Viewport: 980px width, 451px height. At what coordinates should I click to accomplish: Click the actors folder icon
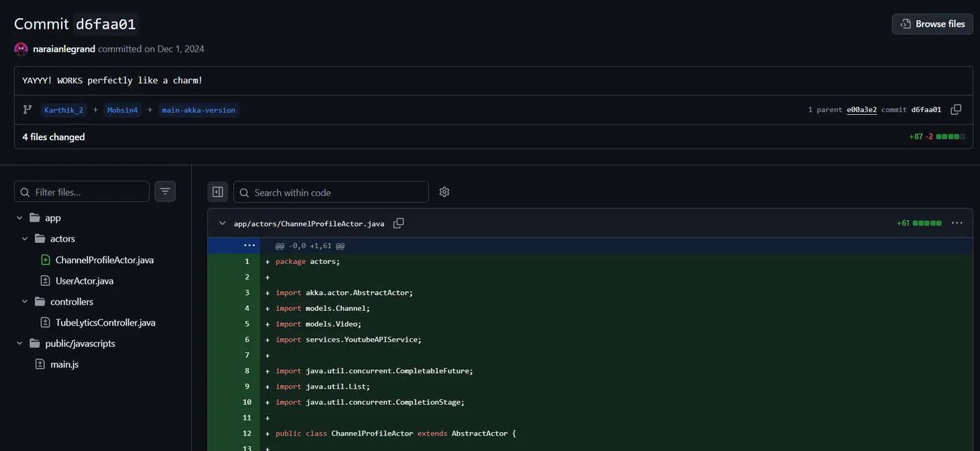coord(41,239)
